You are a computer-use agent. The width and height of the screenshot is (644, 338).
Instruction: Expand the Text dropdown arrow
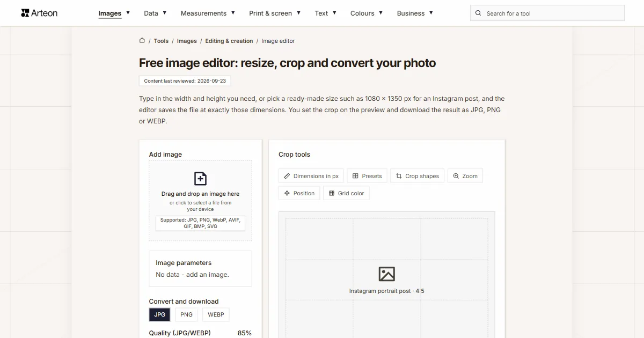tap(334, 13)
